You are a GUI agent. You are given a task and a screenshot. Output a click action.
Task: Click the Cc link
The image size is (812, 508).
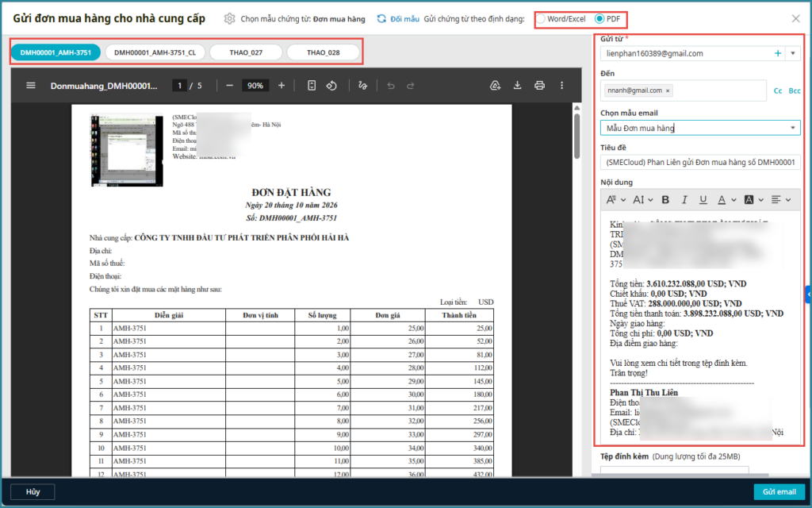click(x=777, y=91)
